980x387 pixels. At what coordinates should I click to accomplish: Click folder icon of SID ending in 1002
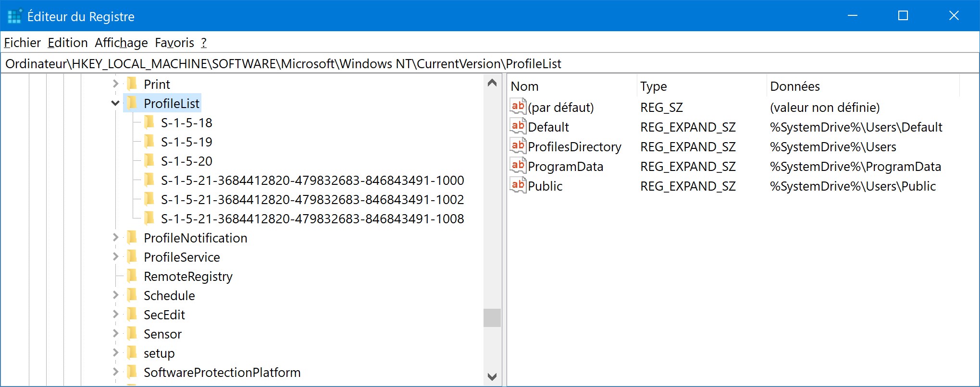(149, 199)
